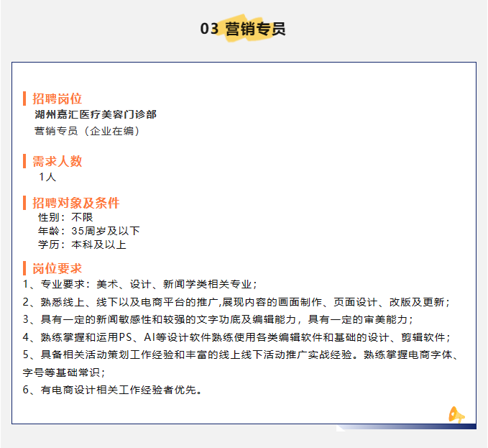Image resolution: width=488 pixels, height=448 pixels.
Task: Click the section title '需求人数'
Action: pyautogui.click(x=57, y=161)
